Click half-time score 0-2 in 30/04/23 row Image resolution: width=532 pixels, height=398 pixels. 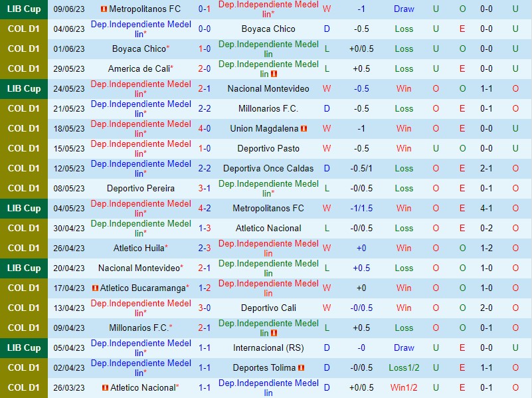486,228
